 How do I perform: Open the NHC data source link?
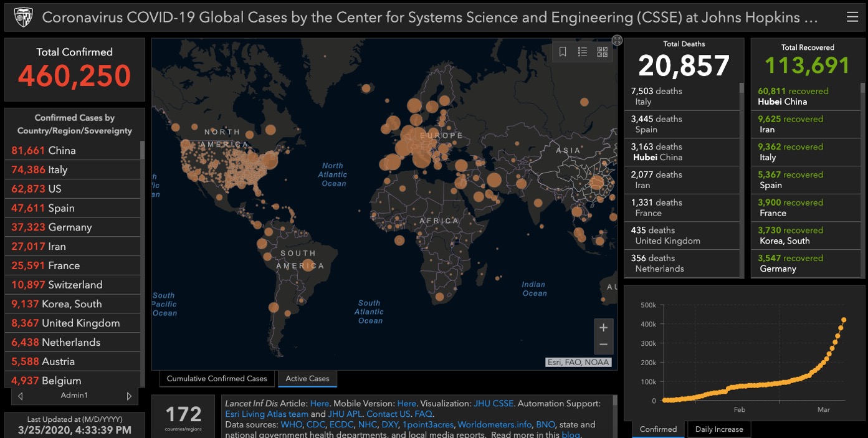(368, 424)
